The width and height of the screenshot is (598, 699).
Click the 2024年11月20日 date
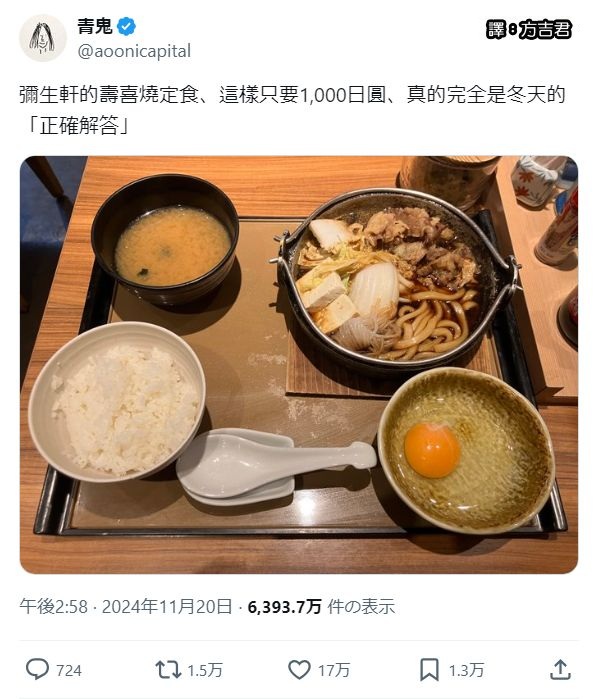(167, 607)
